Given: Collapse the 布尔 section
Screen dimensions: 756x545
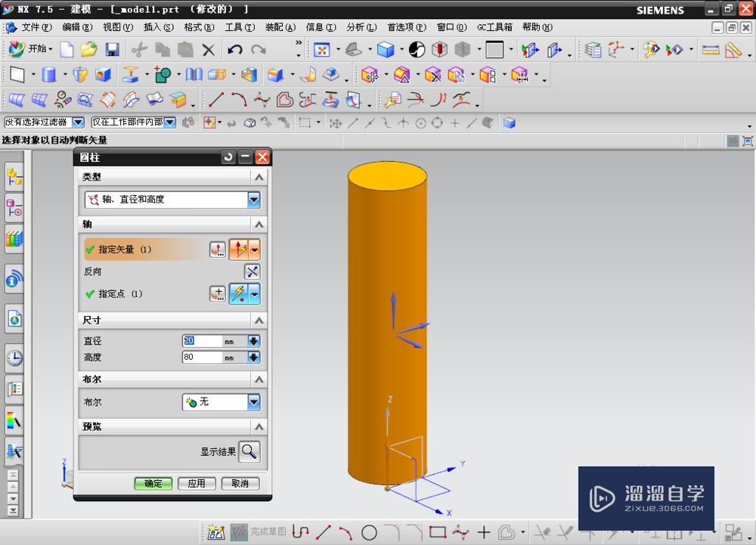Looking at the screenshot, I should point(259,379).
